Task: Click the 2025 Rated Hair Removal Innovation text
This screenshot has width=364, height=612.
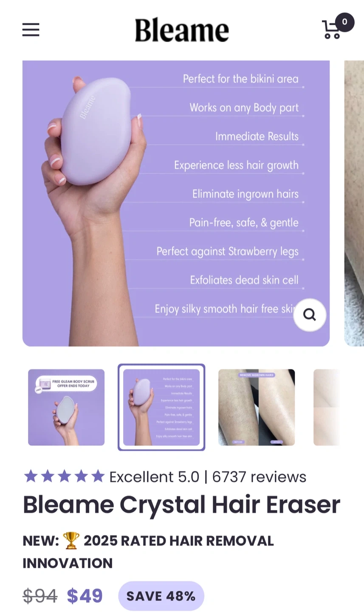Action: pos(148,552)
